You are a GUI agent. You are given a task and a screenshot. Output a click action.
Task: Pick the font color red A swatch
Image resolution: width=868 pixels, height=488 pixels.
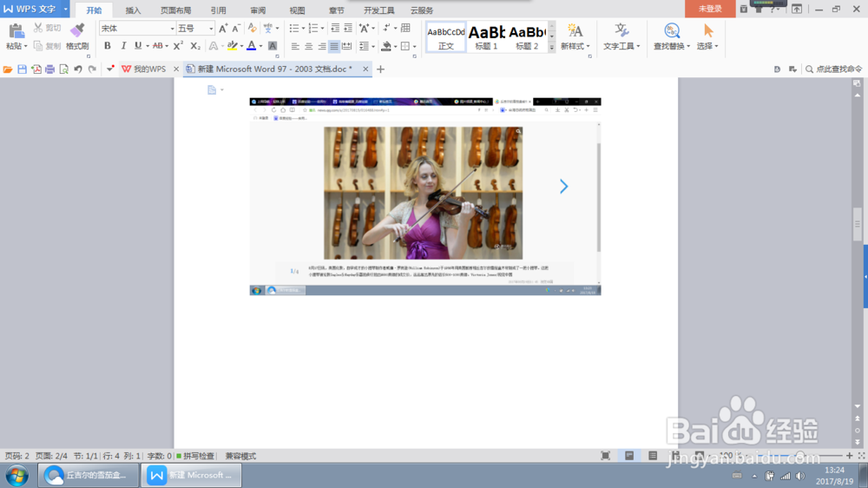point(252,46)
